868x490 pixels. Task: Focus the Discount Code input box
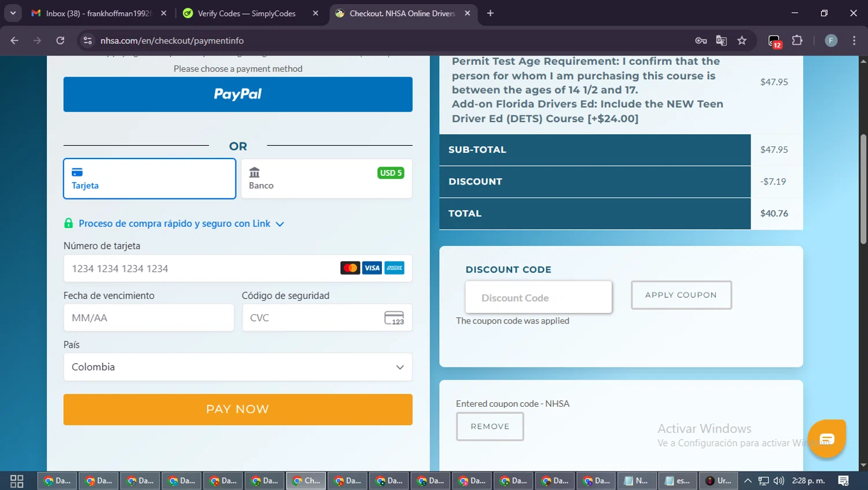point(538,297)
